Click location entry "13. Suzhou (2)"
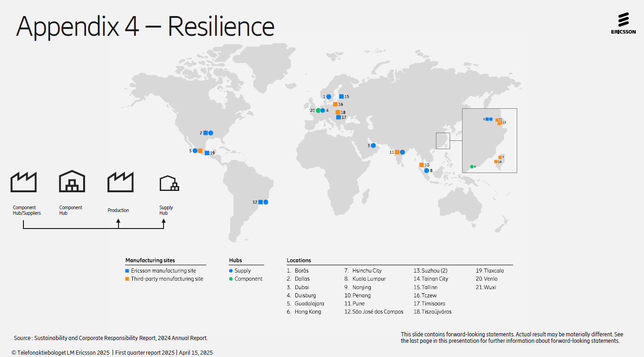 [430, 271]
